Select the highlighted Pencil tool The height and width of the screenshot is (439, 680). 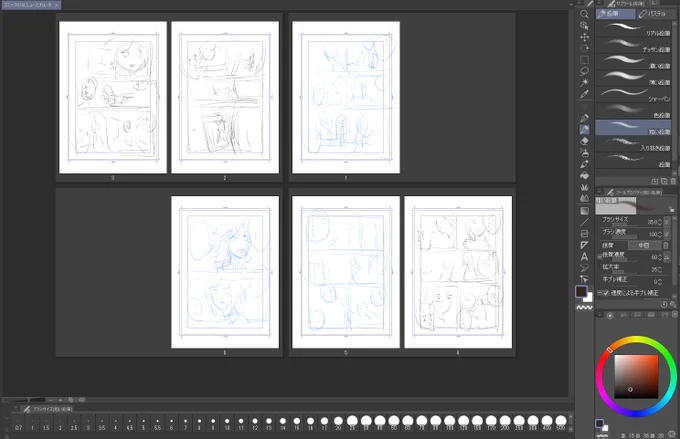[584, 129]
